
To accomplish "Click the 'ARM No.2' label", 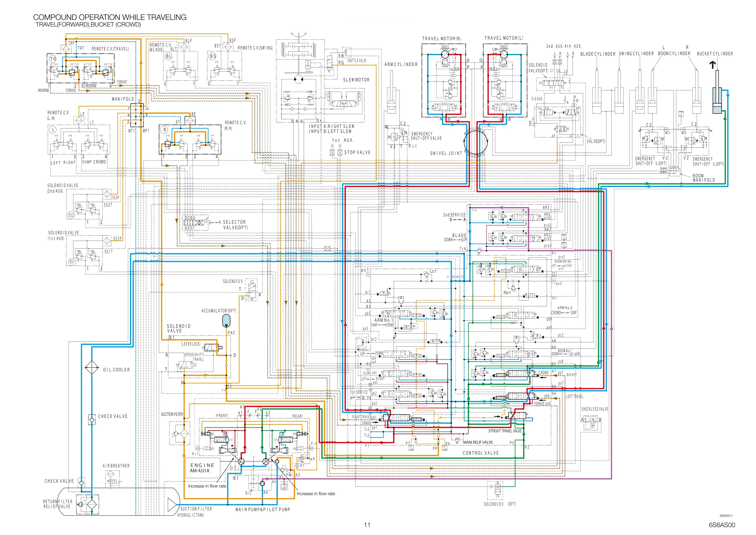I will [565, 308].
